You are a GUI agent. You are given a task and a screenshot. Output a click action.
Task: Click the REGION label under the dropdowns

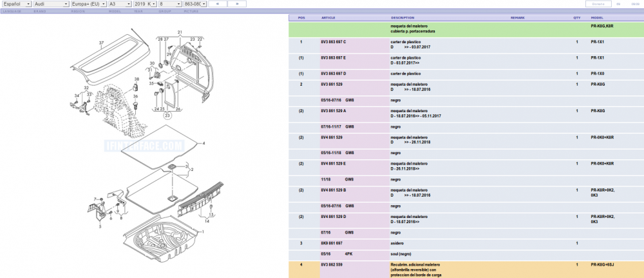(78, 11)
